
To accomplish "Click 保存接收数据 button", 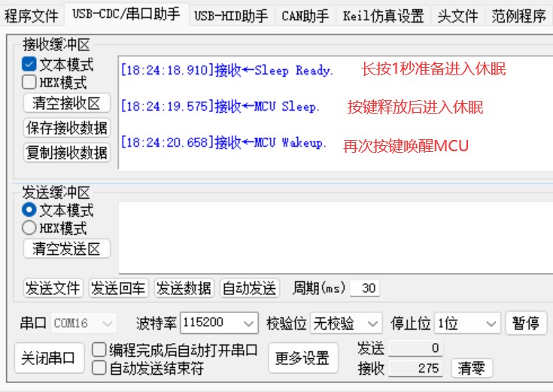I will (67, 128).
